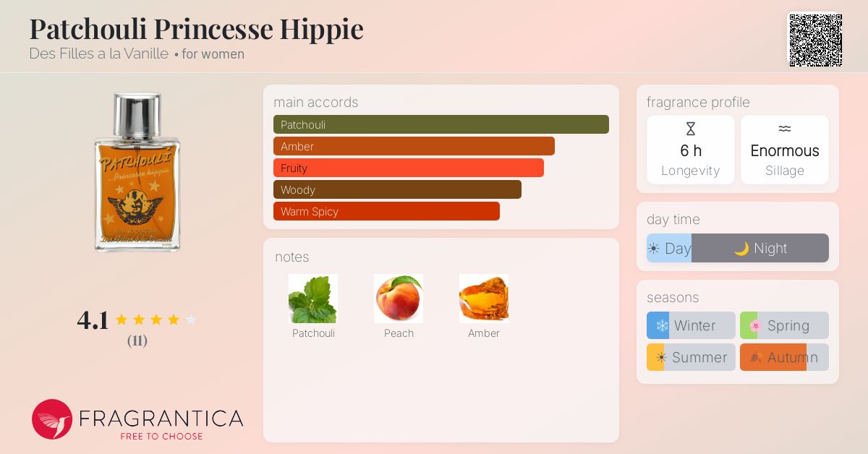Open the Des Filles a la Vanille brand link
Screen dimensions: 868x454
click(98, 53)
